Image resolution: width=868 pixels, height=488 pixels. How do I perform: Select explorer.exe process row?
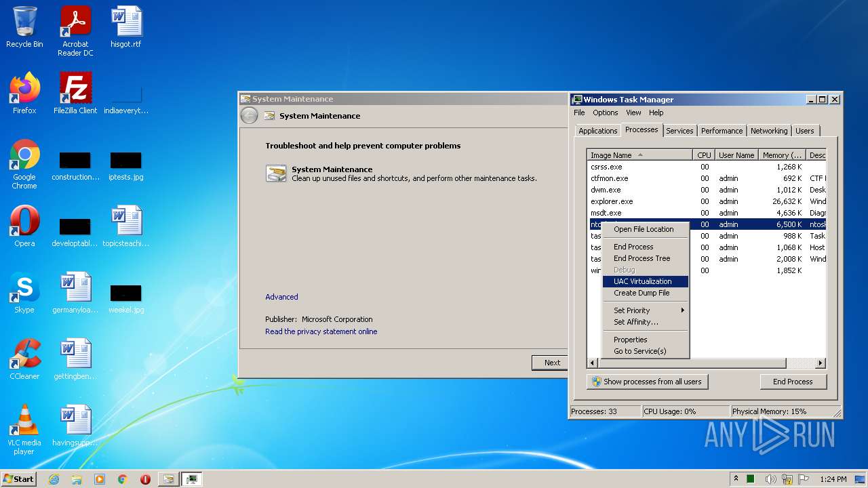coord(705,201)
